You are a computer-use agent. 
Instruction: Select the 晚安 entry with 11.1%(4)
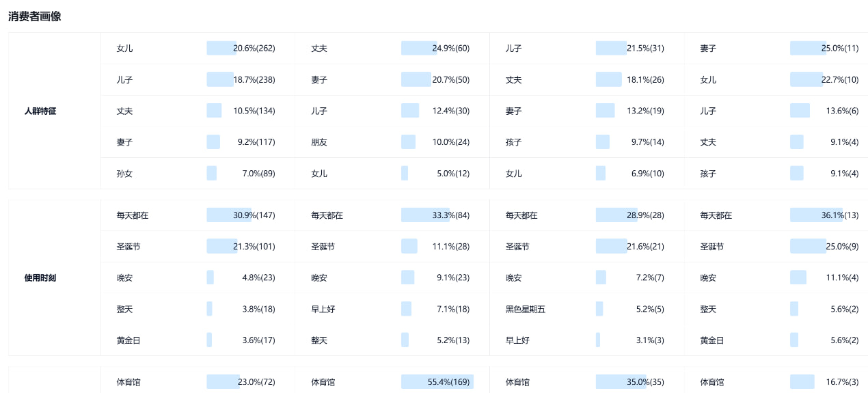coord(708,278)
